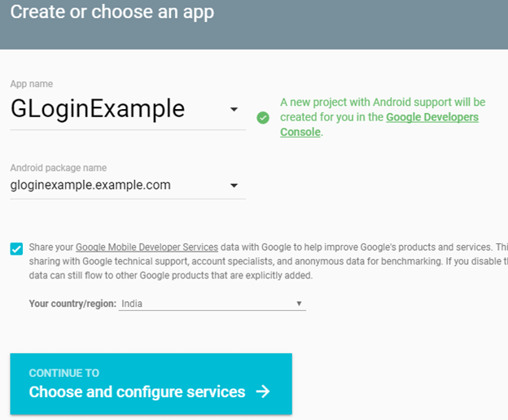Viewport: 508px width, 420px height.
Task: Click the arrow icon on Continue button
Action: coord(262,392)
